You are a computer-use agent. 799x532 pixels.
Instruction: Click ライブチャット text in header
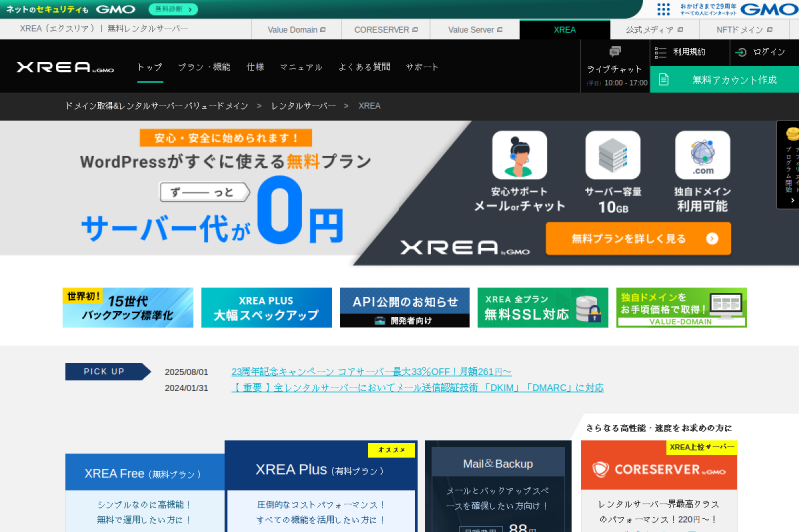(614, 69)
